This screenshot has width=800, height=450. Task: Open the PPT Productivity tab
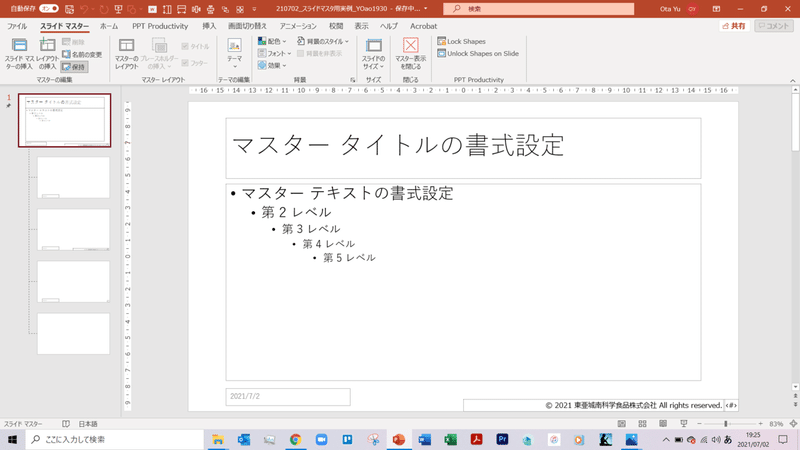(x=160, y=26)
